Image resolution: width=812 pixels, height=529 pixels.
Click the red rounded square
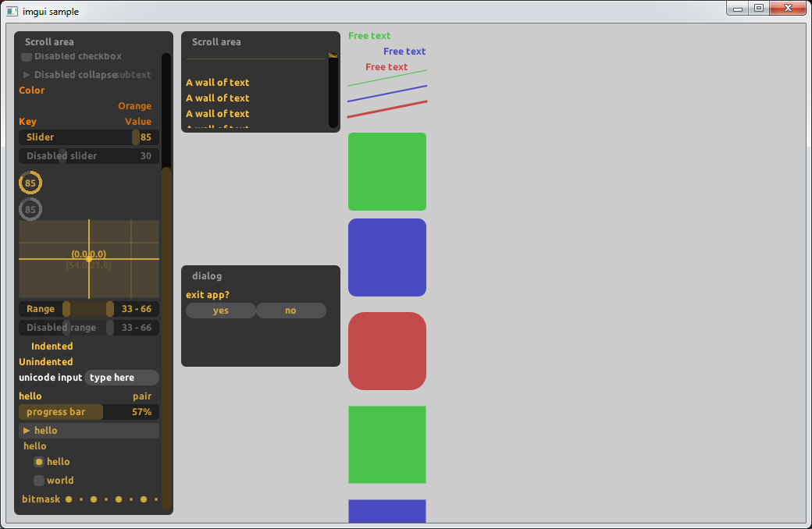(387, 351)
